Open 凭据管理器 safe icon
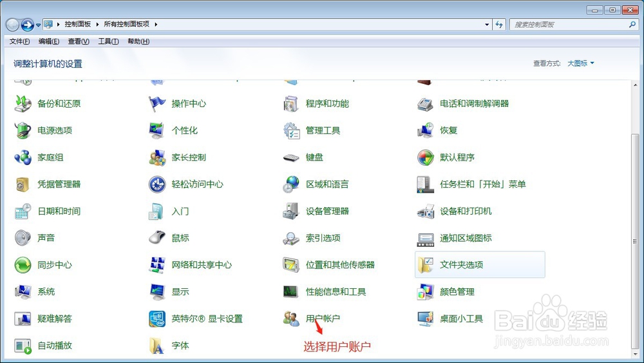Viewport: 644px width, 363px height. pyautogui.click(x=23, y=184)
